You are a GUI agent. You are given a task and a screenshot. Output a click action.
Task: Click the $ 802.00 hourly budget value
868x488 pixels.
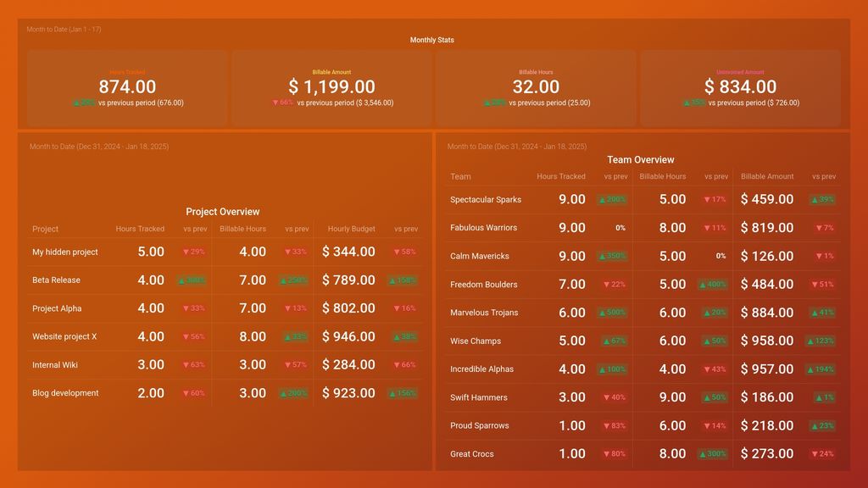click(348, 308)
